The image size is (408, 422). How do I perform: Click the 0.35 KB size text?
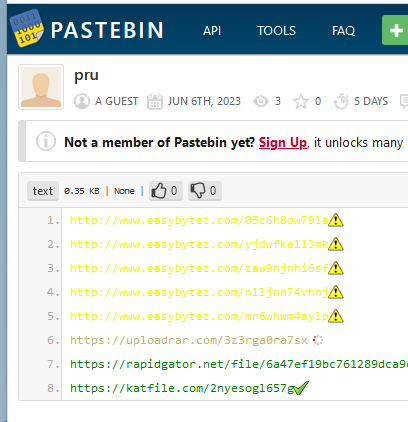(x=82, y=191)
